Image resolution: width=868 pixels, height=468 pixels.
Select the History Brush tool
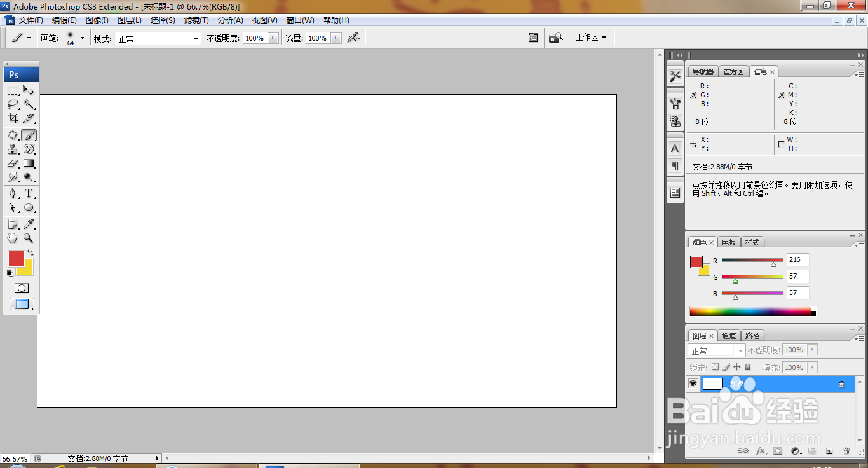point(29,149)
